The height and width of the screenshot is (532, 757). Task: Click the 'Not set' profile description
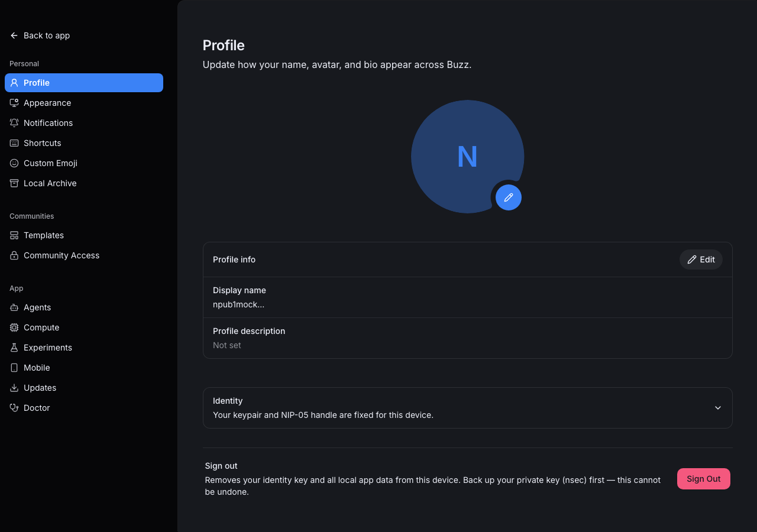pos(227,345)
